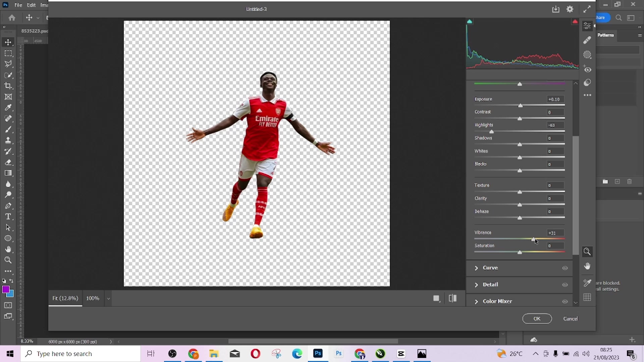Select the Ellipse shape tool
644x362 pixels.
pos(8,238)
